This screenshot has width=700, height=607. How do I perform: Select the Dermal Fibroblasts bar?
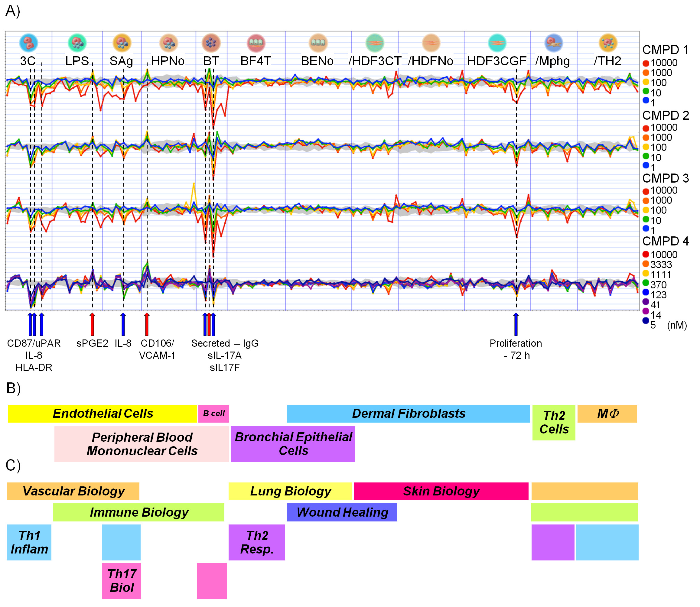[408, 414]
